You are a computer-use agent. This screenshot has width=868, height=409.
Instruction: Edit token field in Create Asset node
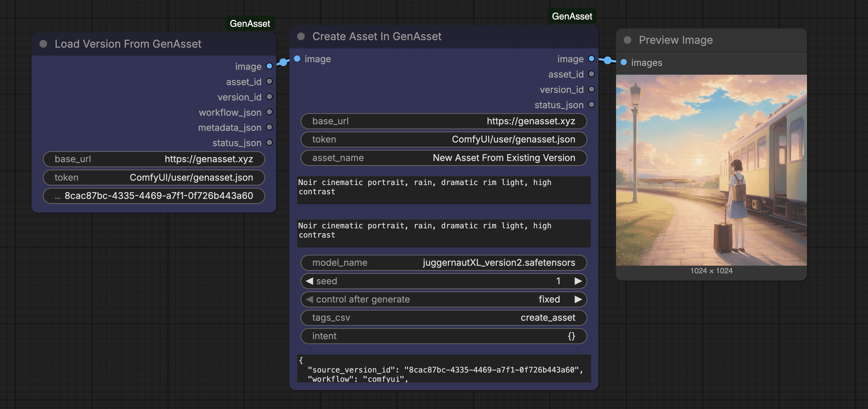click(x=443, y=140)
